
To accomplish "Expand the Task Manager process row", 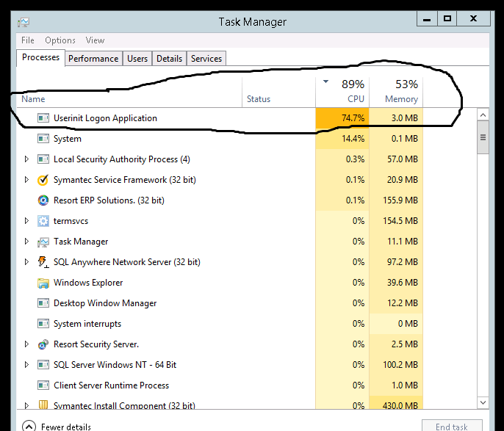I will pyautogui.click(x=26, y=241).
